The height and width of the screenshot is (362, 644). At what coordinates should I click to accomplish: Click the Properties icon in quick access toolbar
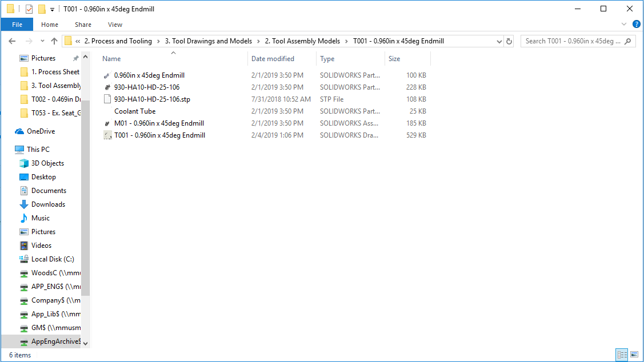tap(29, 9)
